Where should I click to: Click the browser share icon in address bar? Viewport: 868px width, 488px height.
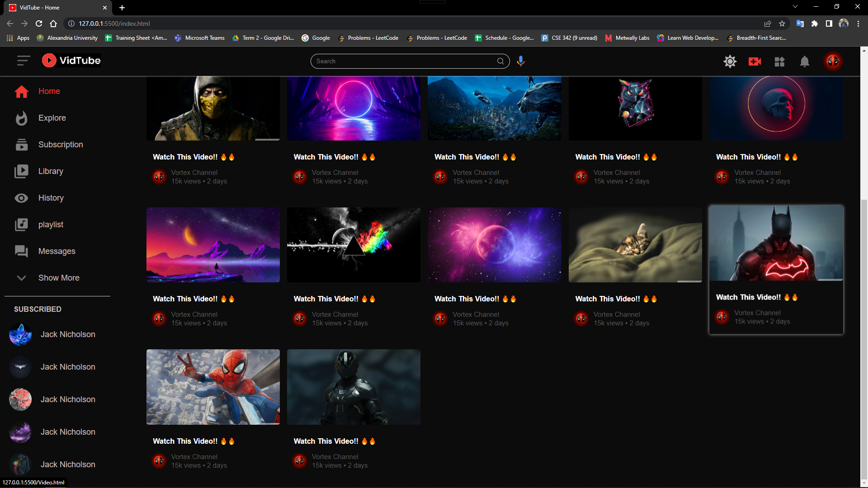click(x=768, y=23)
